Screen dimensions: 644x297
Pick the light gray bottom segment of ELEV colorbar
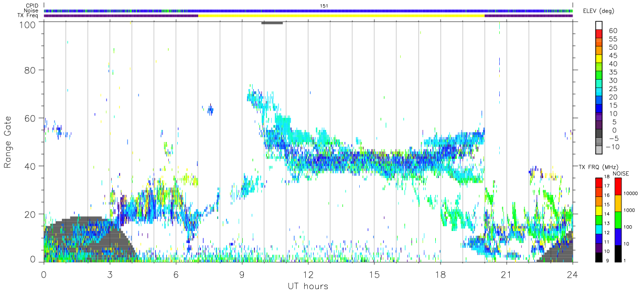pyautogui.click(x=599, y=151)
